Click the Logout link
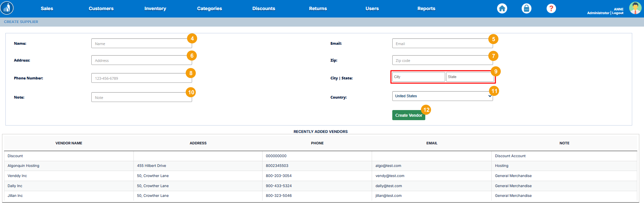Viewport: 644px width, 210px height. 618,13
